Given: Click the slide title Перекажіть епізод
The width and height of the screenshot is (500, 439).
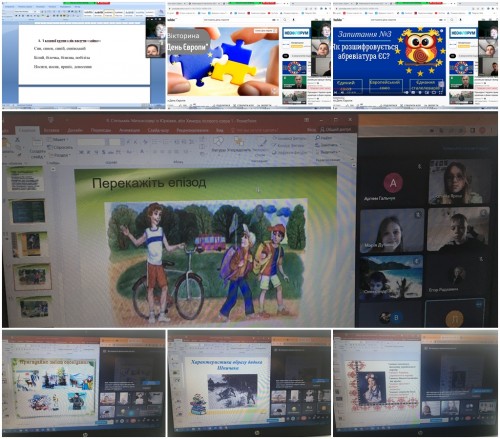Looking at the screenshot, I should 149,183.
